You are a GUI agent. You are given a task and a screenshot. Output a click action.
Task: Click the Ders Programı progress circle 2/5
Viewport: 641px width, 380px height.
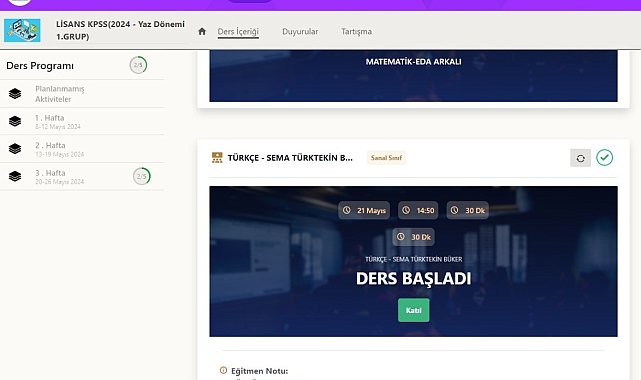[138, 65]
